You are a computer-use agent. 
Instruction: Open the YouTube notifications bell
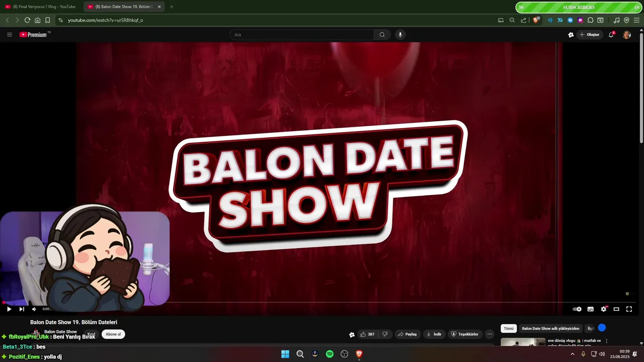click(611, 35)
